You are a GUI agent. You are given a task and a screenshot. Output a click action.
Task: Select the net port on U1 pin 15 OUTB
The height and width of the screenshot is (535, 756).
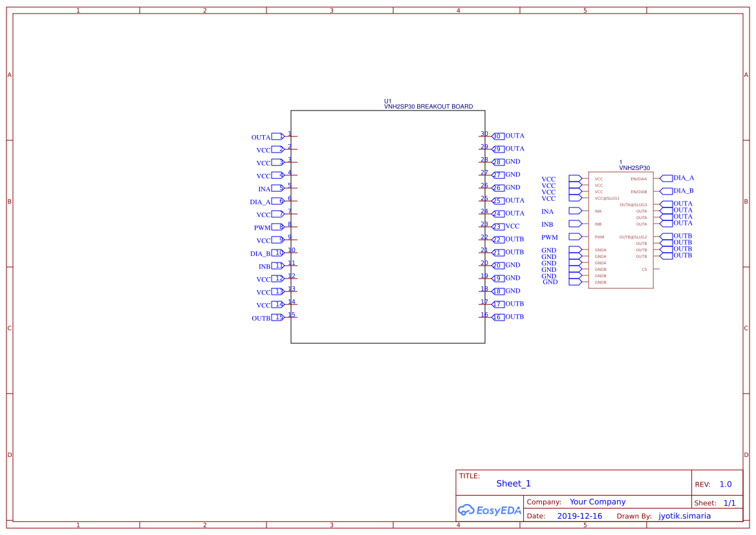pos(277,317)
